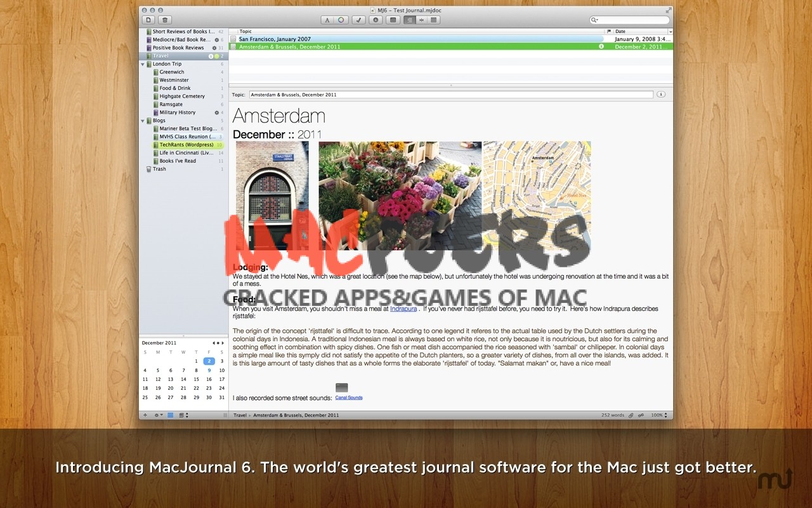Collapse the London Trip journal group

click(143, 64)
